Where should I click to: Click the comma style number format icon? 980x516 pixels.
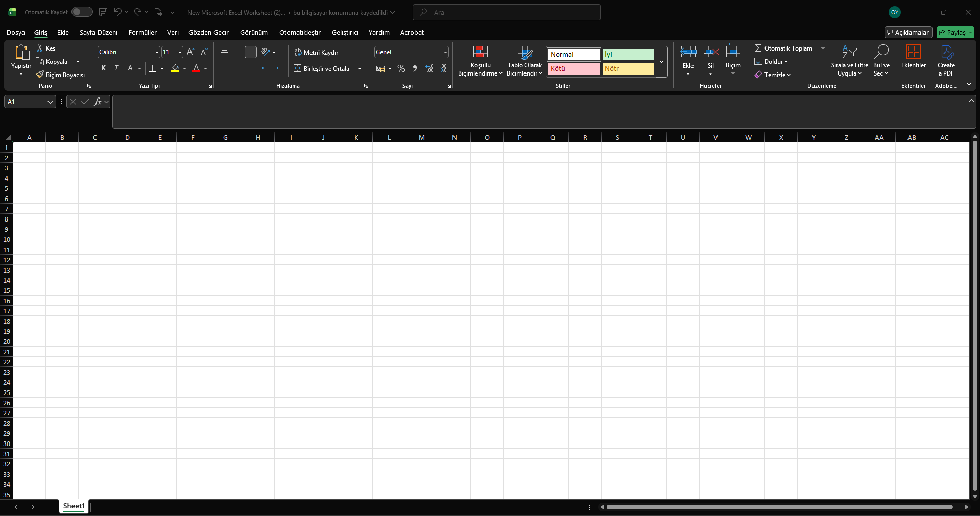pyautogui.click(x=415, y=68)
